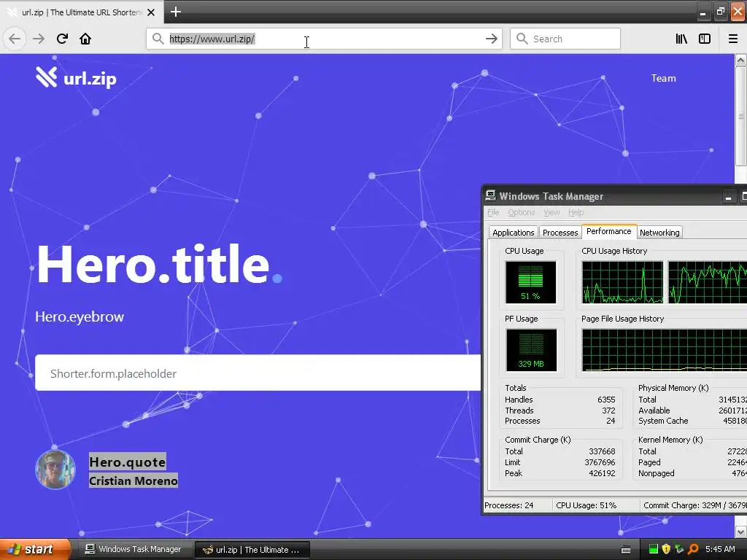This screenshot has width=747, height=560.
Task: Click the Page File Usage History graph
Action: pyautogui.click(x=664, y=350)
